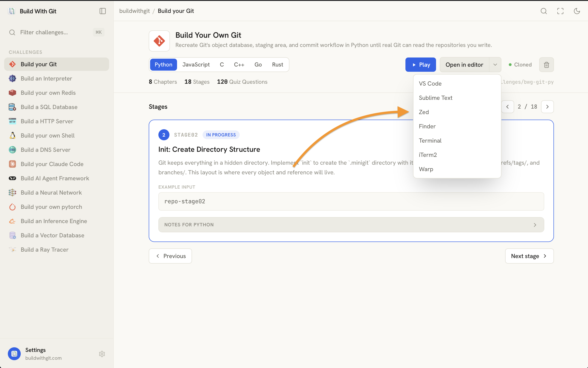This screenshot has width=588, height=368.
Task: Go to next stage with right chevron
Action: pyautogui.click(x=547, y=106)
